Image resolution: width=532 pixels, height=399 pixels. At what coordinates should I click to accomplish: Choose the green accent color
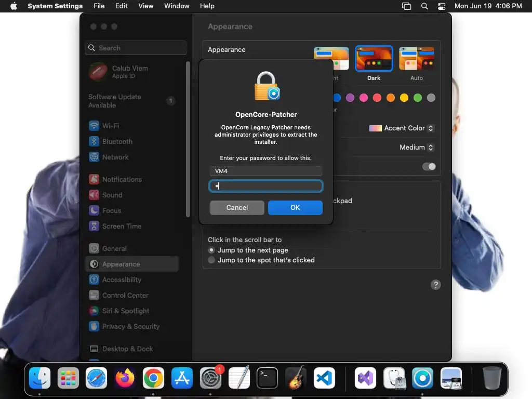click(418, 98)
